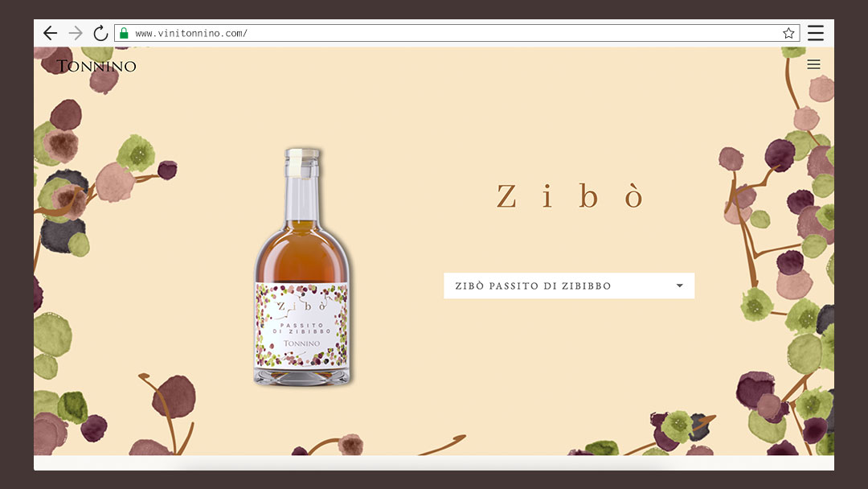The height and width of the screenshot is (489, 868).
Task: Click the bottle's glass base
Action: [301, 376]
